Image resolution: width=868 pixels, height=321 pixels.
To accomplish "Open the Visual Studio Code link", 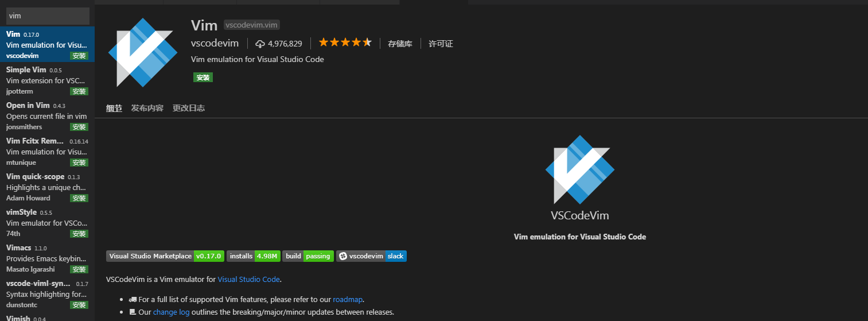I will (248, 280).
